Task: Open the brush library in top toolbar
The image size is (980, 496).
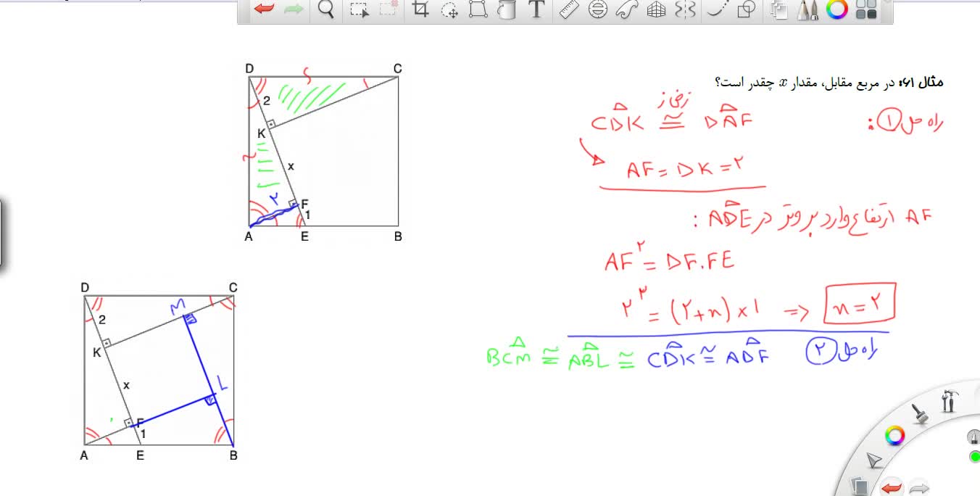Action: tap(808, 9)
